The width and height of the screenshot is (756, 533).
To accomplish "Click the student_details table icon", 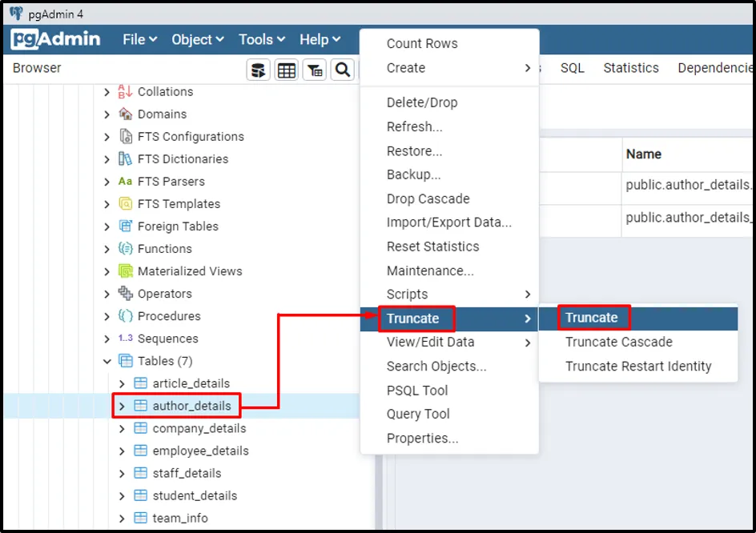I will point(141,495).
